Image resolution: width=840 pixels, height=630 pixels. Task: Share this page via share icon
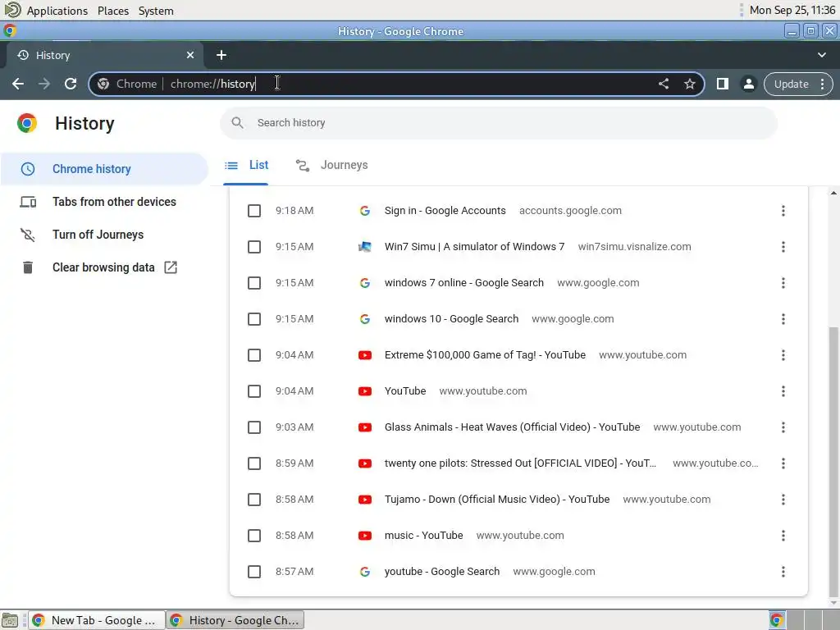click(x=663, y=84)
